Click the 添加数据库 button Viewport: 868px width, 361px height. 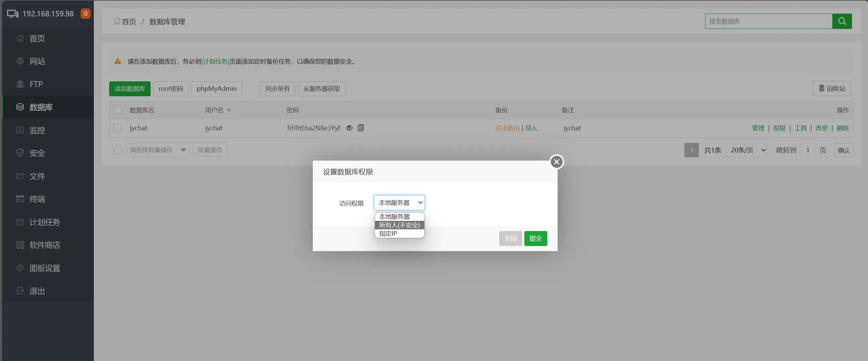coord(130,89)
